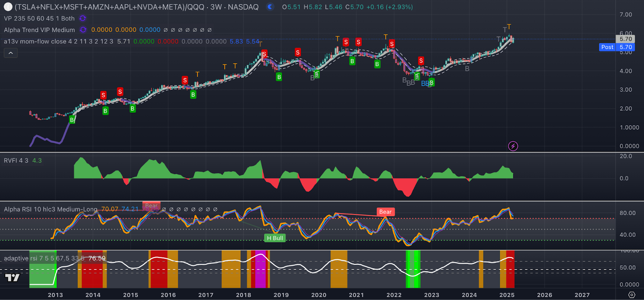Click the L5.46 low value in the header
The image size is (644, 300).
coord(334,7)
